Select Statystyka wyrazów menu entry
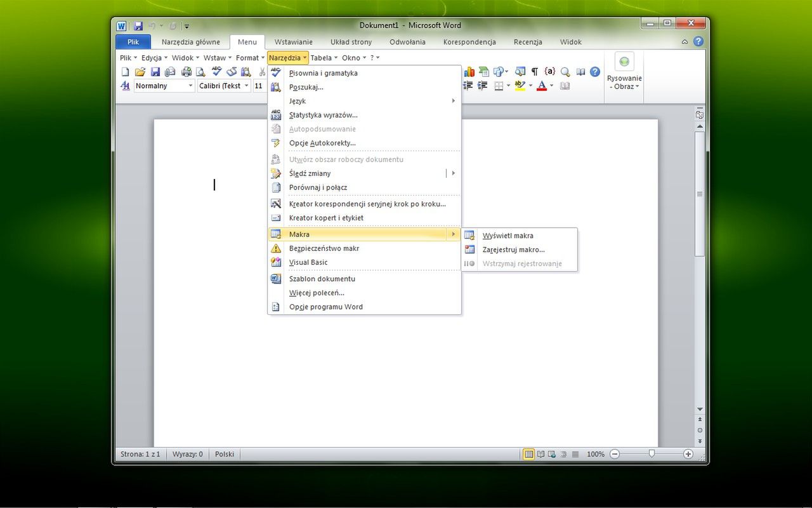This screenshot has width=812, height=508. (x=364, y=115)
